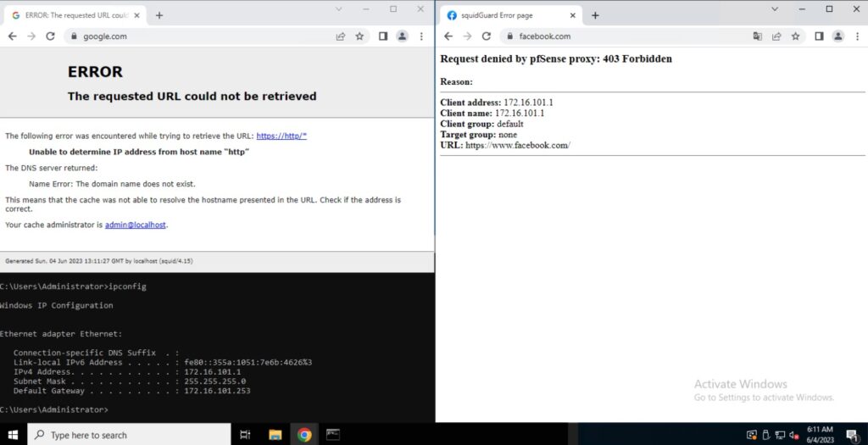This screenshot has height=445, width=868.
Task: Expand tab search arrow in facebook.com window
Action: pyautogui.click(x=775, y=8)
